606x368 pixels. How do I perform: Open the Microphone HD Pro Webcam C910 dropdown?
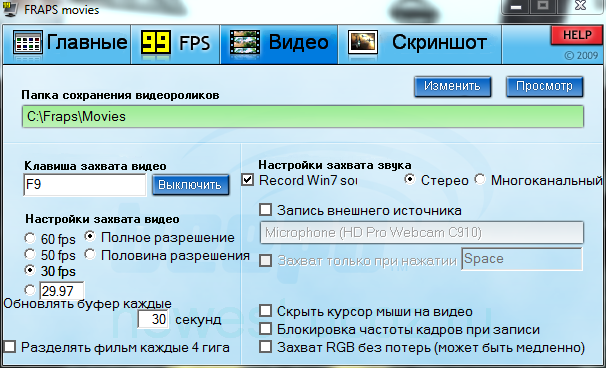(422, 233)
